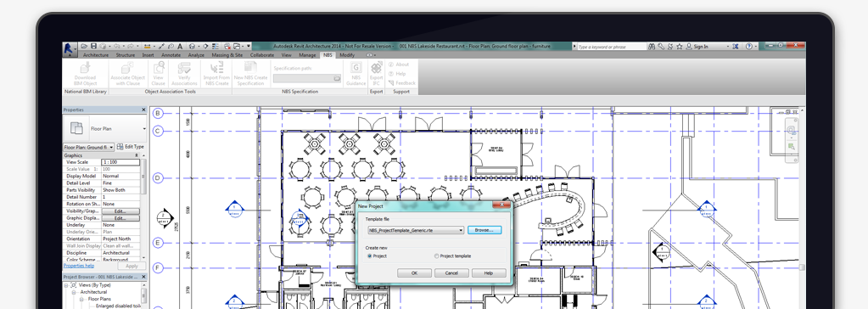Click the Download BIM Object icon
Image resolution: width=868 pixels, height=309 pixels.
(x=85, y=68)
